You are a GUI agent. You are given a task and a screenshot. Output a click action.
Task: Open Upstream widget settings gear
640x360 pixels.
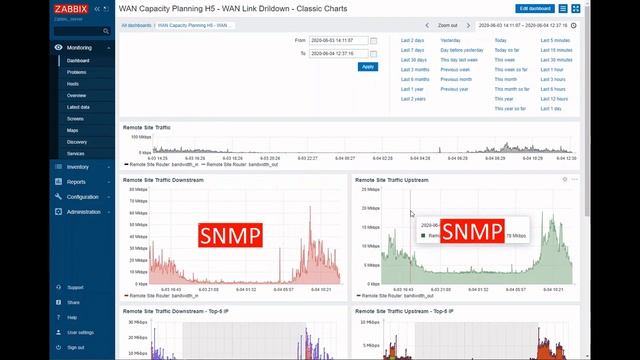pyautogui.click(x=565, y=179)
